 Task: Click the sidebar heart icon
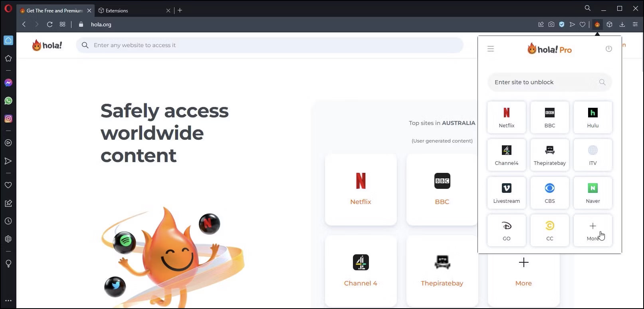coord(8,185)
